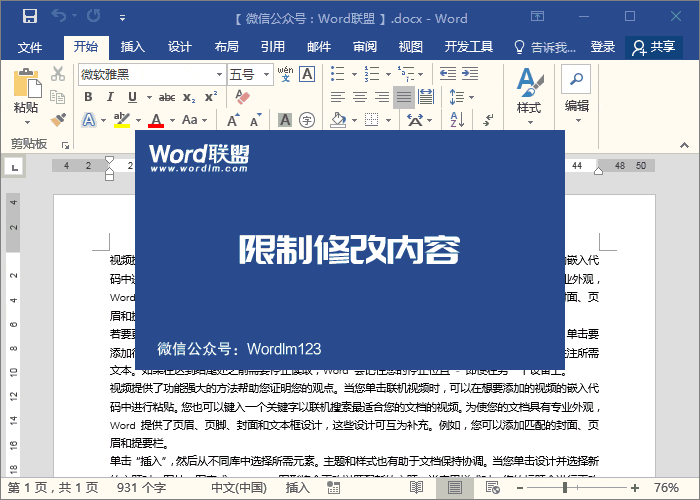Screen dimensions: 700x500
Task: Switch to the 视图 ribbon tab
Action: pos(410,47)
